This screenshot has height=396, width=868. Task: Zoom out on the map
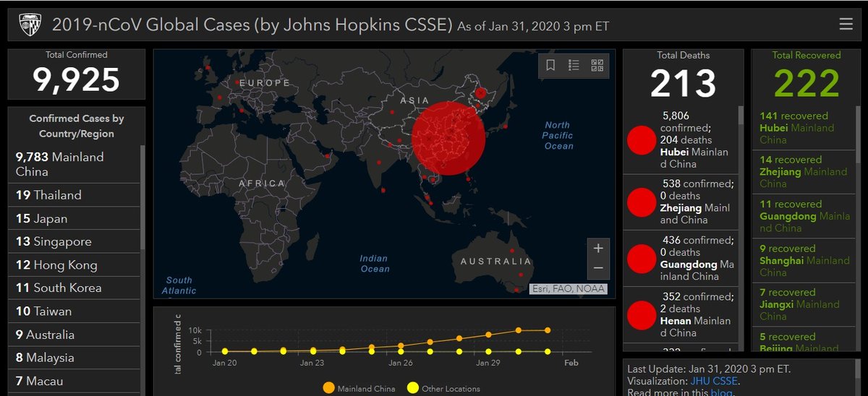click(598, 269)
